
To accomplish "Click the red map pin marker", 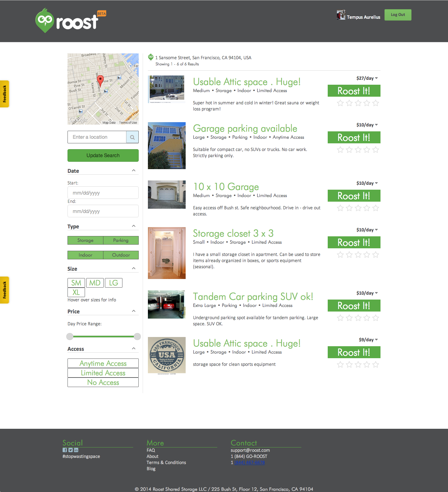I will (x=100, y=80).
